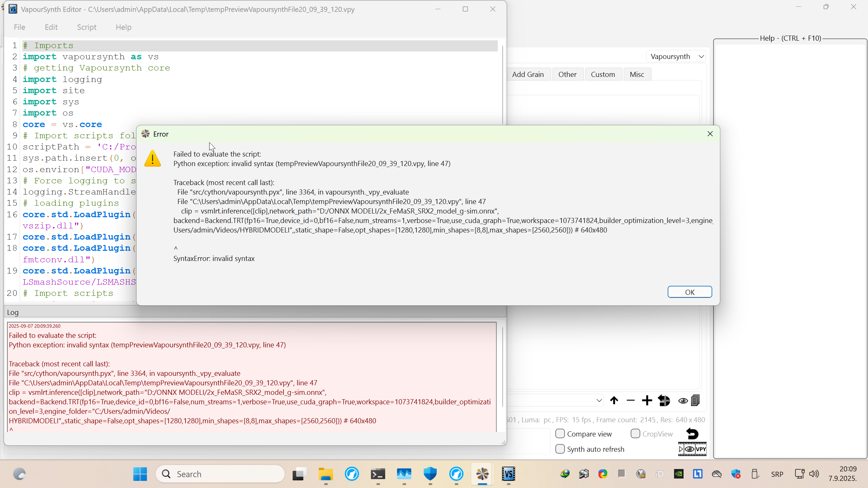Click the warning triangle icon in Error dialog
The height and width of the screenshot is (488, 868).
[153, 159]
